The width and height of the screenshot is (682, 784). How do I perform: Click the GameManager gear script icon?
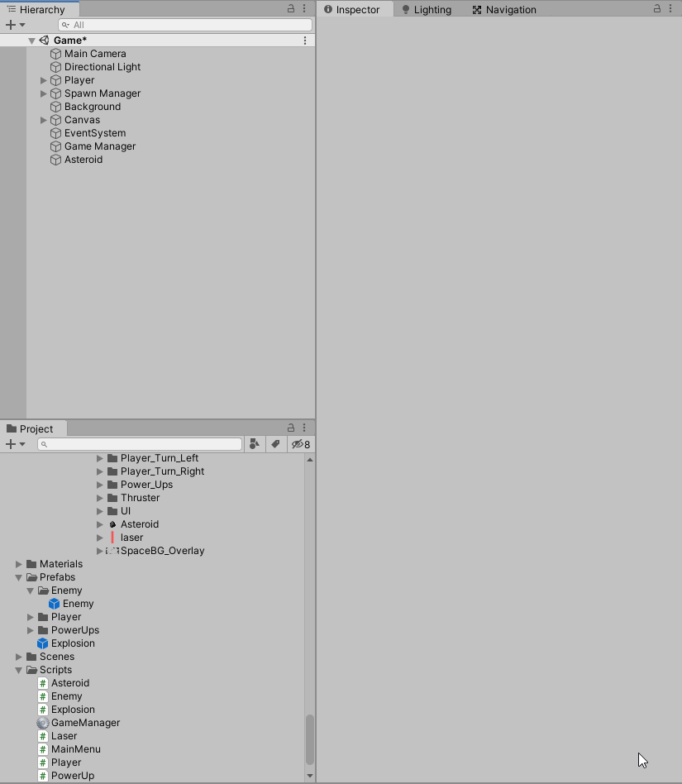tap(43, 723)
